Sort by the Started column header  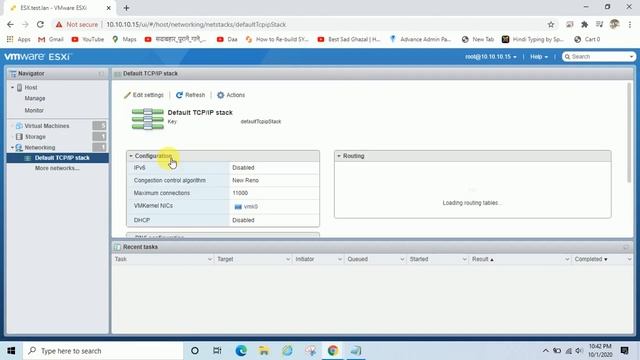coord(419,260)
